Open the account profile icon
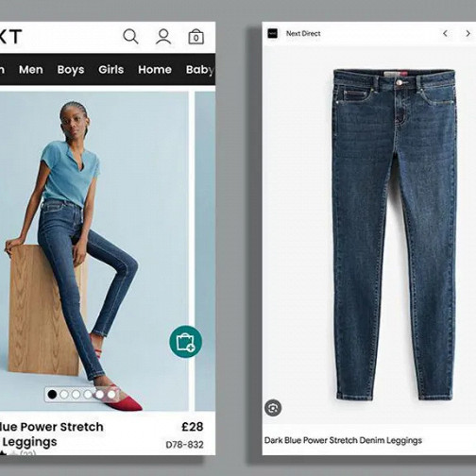 [x=163, y=37]
